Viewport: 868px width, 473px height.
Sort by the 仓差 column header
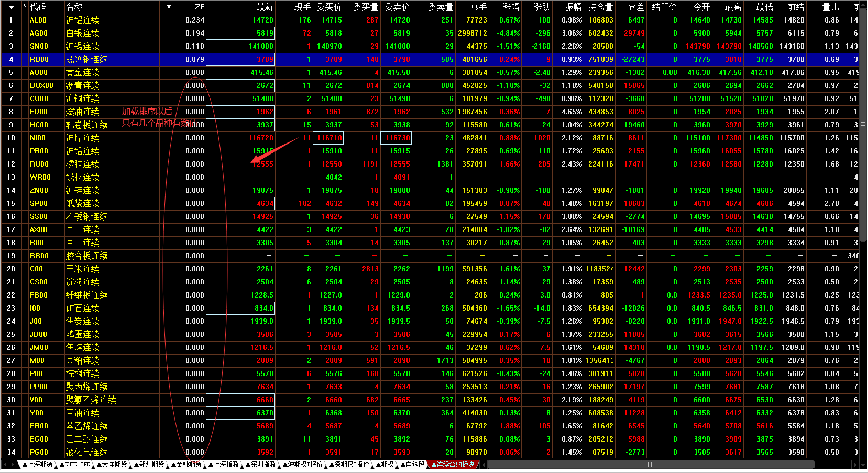tap(636, 7)
